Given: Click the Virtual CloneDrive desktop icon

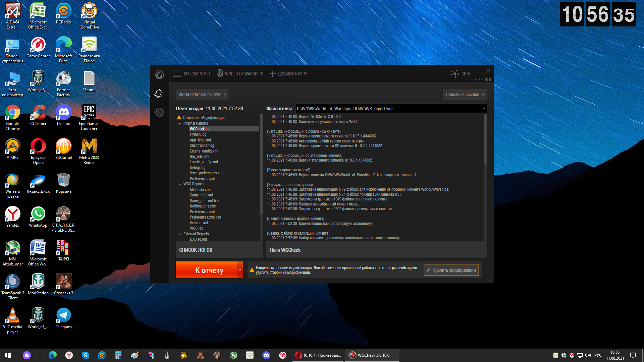Looking at the screenshot, I should 89,16.
